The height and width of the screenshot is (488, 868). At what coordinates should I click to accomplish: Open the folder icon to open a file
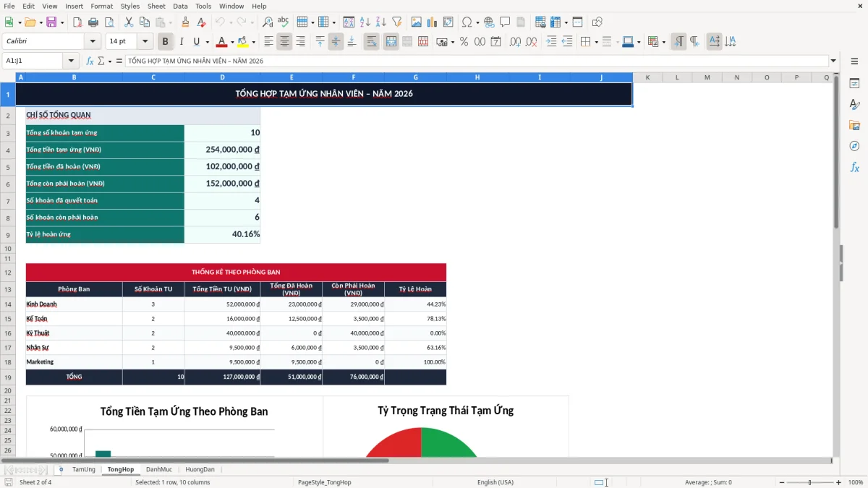pos(29,22)
